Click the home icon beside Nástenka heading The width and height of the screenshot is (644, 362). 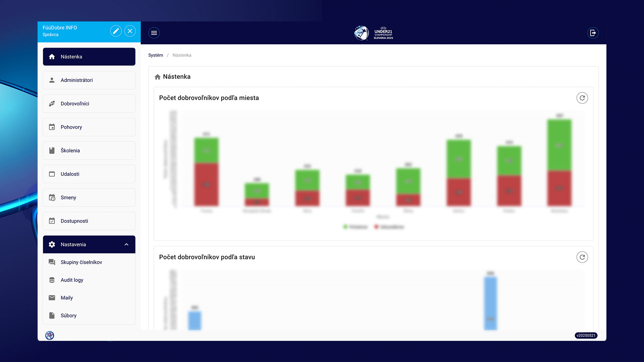[157, 77]
